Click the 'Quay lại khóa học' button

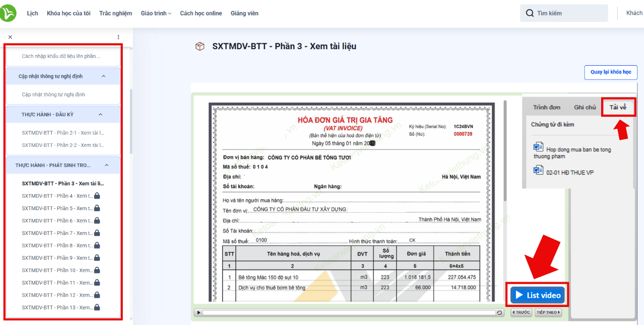pyautogui.click(x=610, y=72)
